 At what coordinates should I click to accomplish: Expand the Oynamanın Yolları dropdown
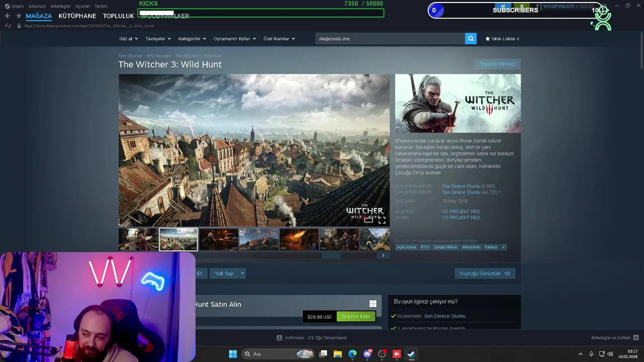(234, 39)
